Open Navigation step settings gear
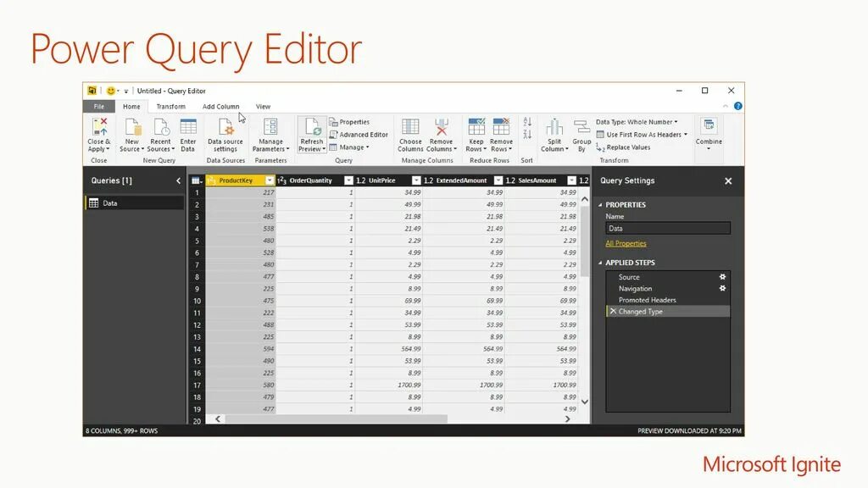Viewport: 868px width, 488px height. 722,288
